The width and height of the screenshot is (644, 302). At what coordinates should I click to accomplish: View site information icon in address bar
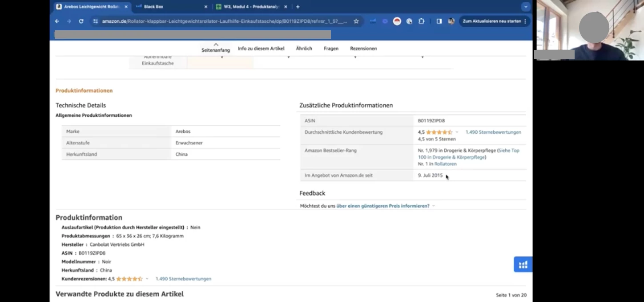pyautogui.click(x=95, y=21)
